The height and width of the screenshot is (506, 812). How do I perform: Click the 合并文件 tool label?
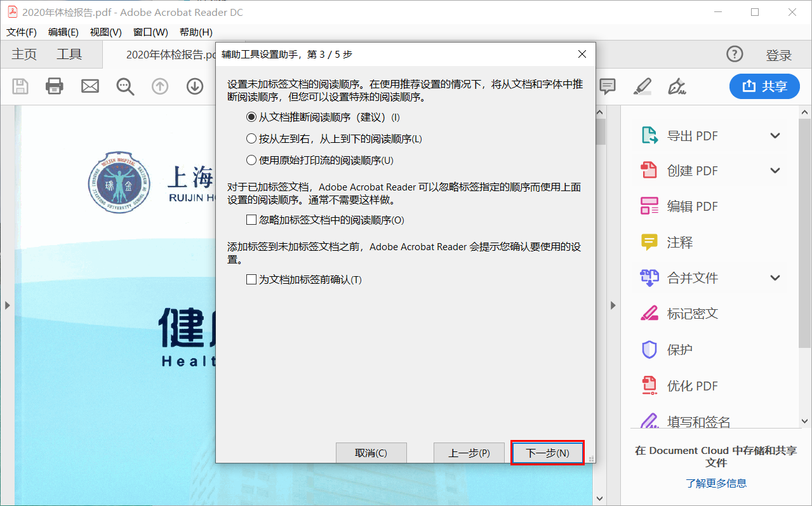(x=693, y=278)
